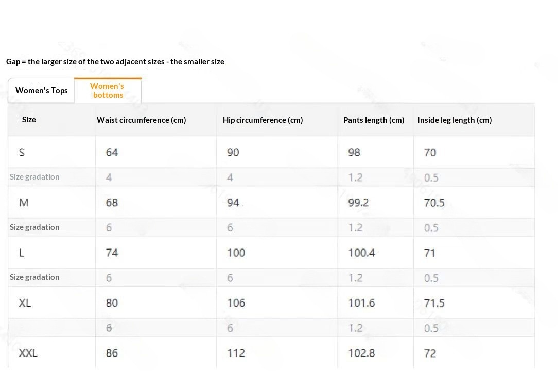Click the L size row label
The width and height of the screenshot is (558, 392).
(x=22, y=253)
